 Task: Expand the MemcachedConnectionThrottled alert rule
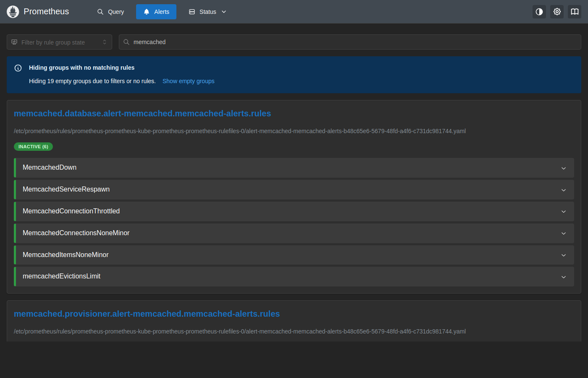[294, 211]
